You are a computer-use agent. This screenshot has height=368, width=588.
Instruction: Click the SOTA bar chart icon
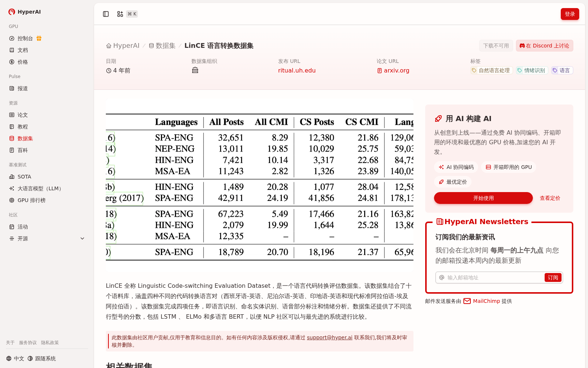pos(12,177)
